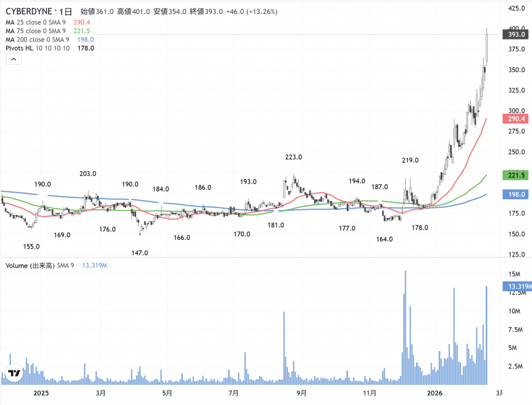Click the 219.0 pivot high label
This screenshot has height=405, width=532.
tap(410, 160)
